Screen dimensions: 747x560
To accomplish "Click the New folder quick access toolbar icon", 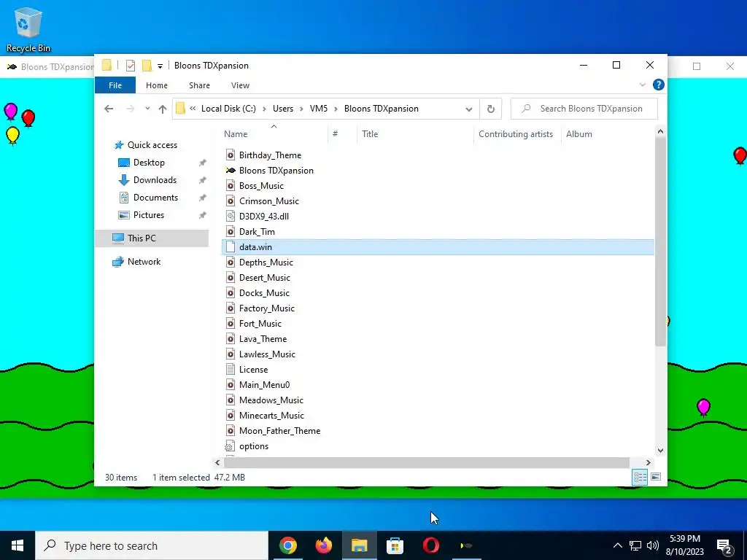I will 147,66.
